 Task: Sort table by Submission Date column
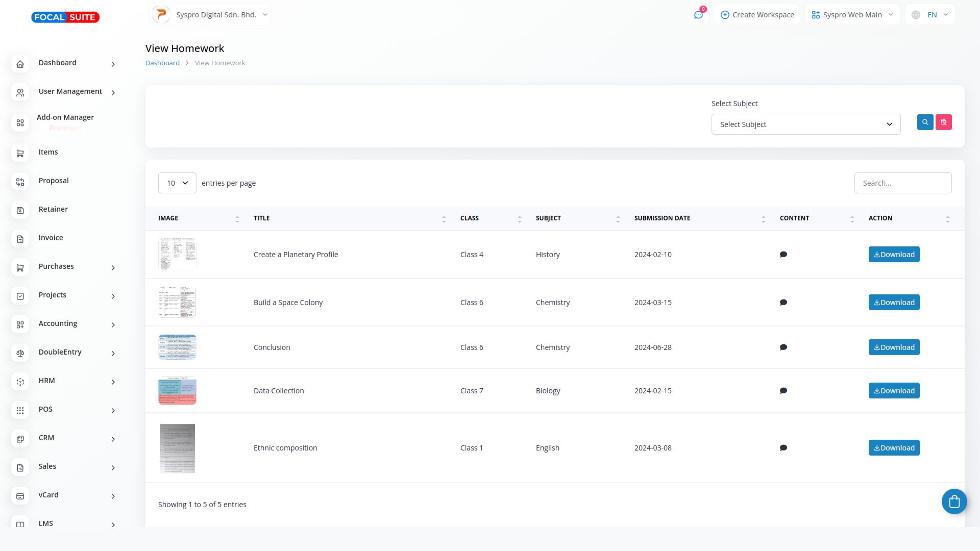pos(763,219)
